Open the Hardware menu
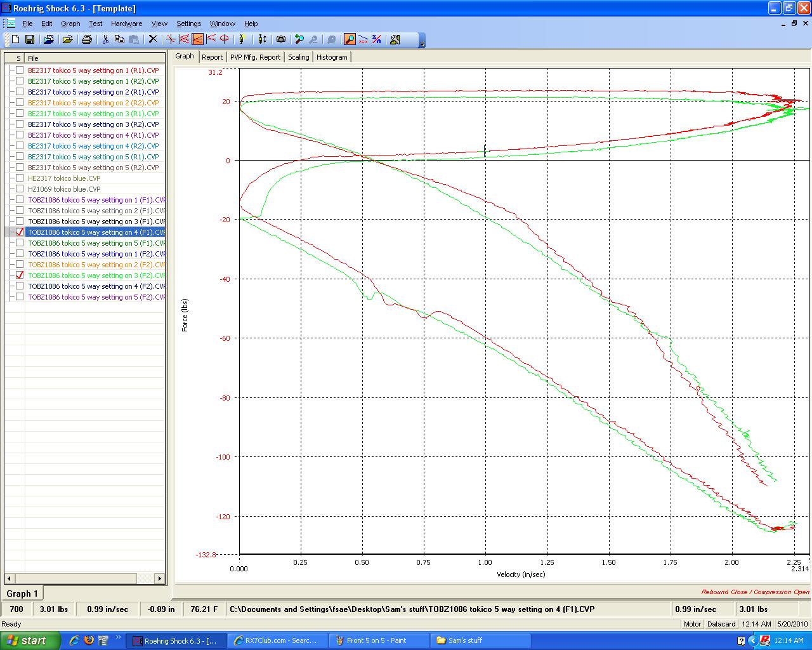Screen dimensions: 812x650 126,23
